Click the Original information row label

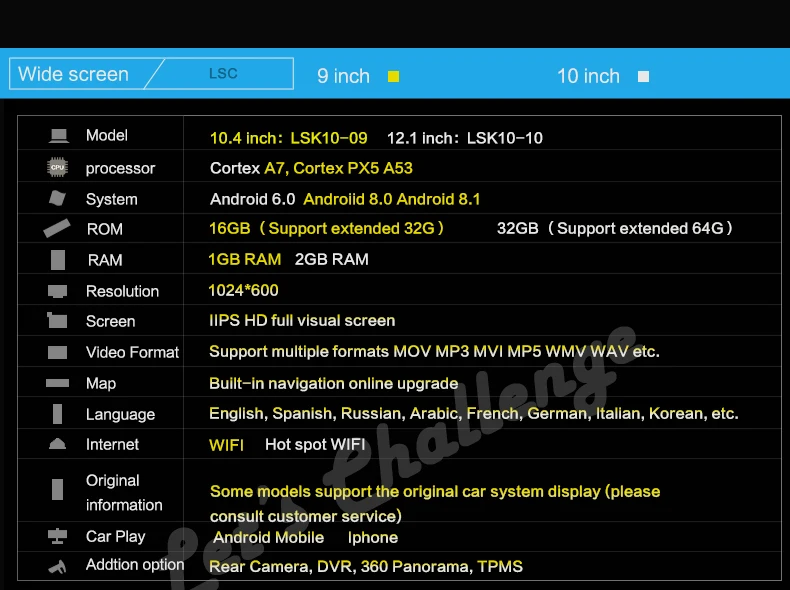[124, 493]
